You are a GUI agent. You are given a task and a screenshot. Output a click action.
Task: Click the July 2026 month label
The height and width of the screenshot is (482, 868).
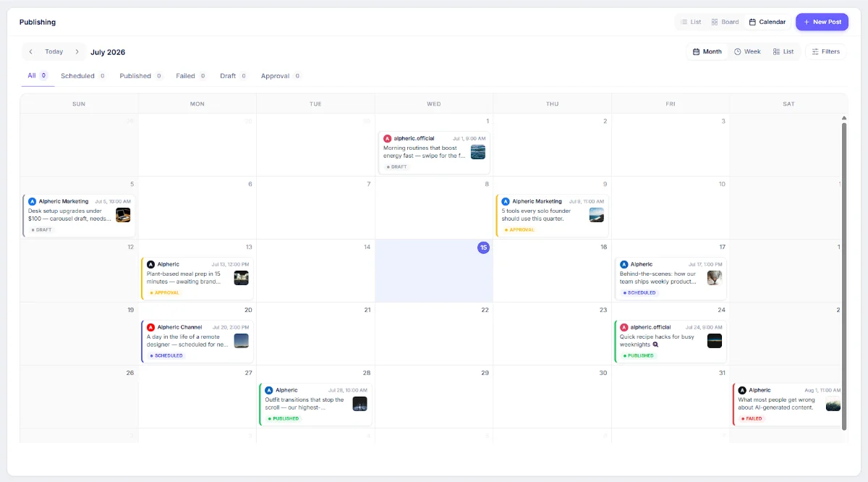click(108, 52)
